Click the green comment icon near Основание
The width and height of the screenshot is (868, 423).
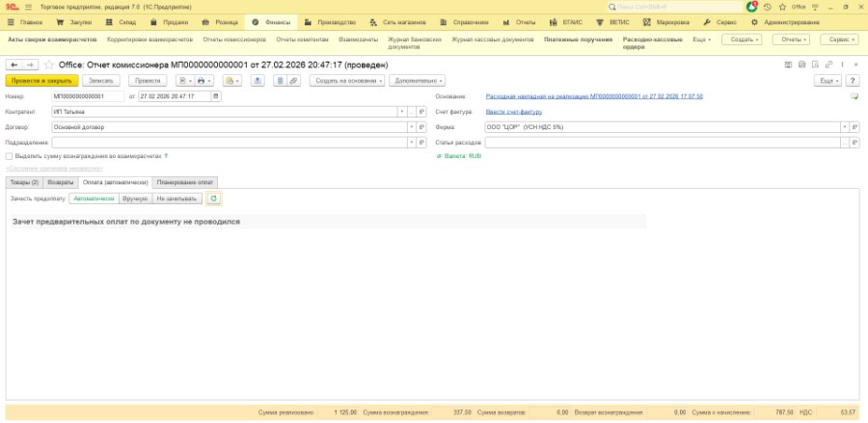pyautogui.click(x=854, y=96)
